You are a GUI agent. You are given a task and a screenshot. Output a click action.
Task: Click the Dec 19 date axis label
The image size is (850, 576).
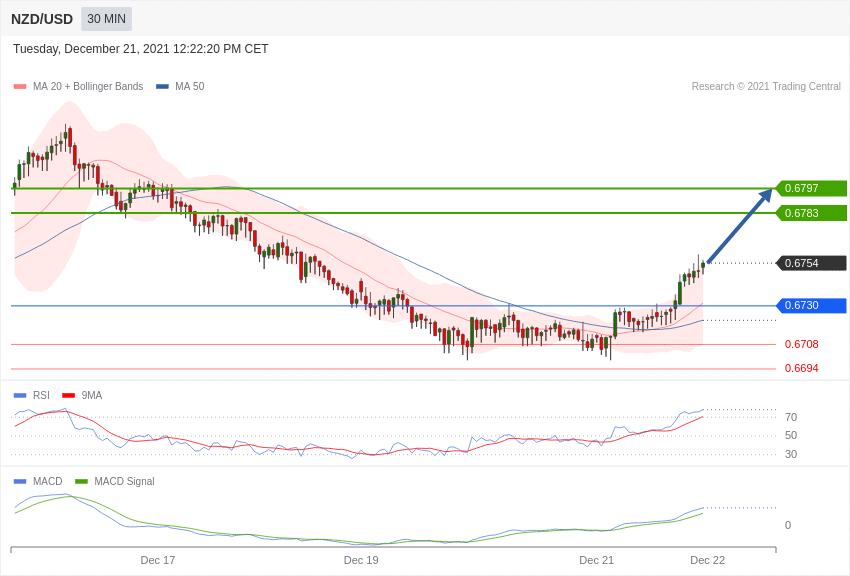tap(361, 560)
